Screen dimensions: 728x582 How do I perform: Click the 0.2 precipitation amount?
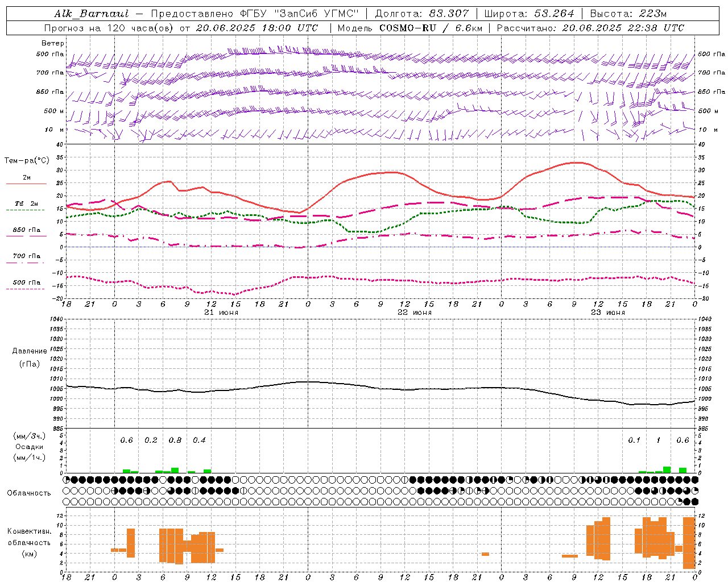point(151,440)
